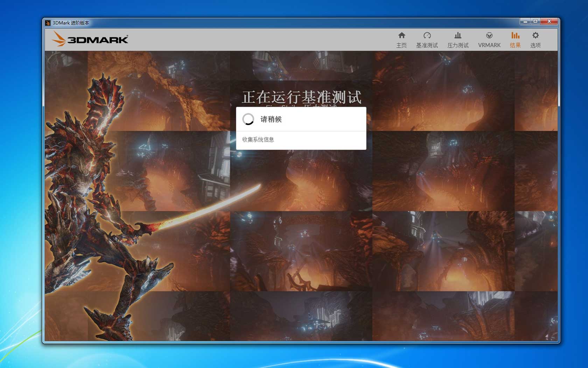Click the 请稍候 loading spinner
The height and width of the screenshot is (368, 588).
pos(248,119)
